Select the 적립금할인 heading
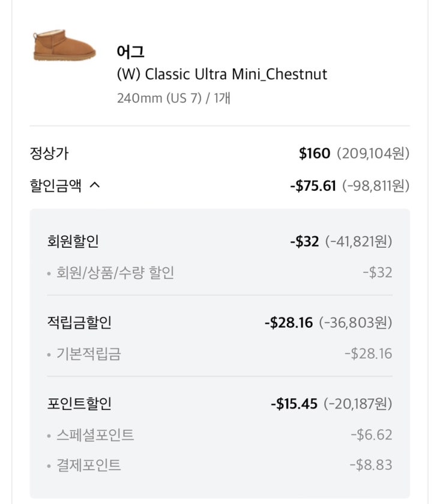Viewport: 446px width, 504px height. pyautogui.click(x=79, y=323)
